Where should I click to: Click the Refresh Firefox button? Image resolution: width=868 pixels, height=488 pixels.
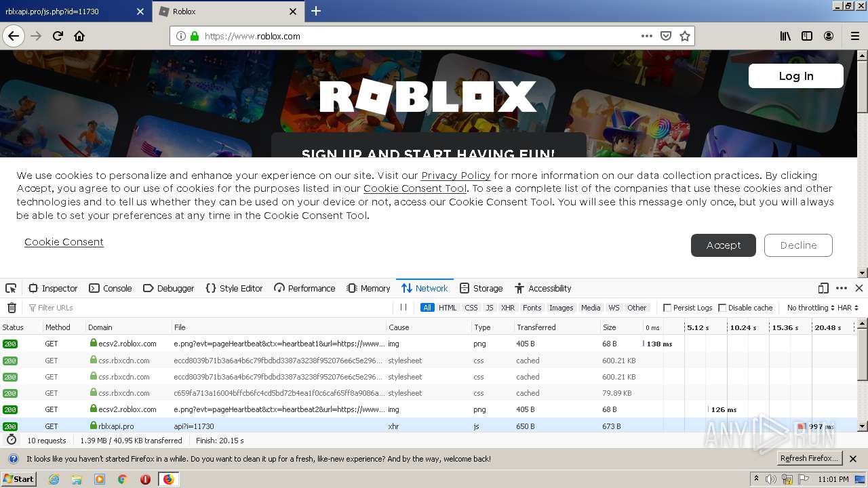[810, 459]
